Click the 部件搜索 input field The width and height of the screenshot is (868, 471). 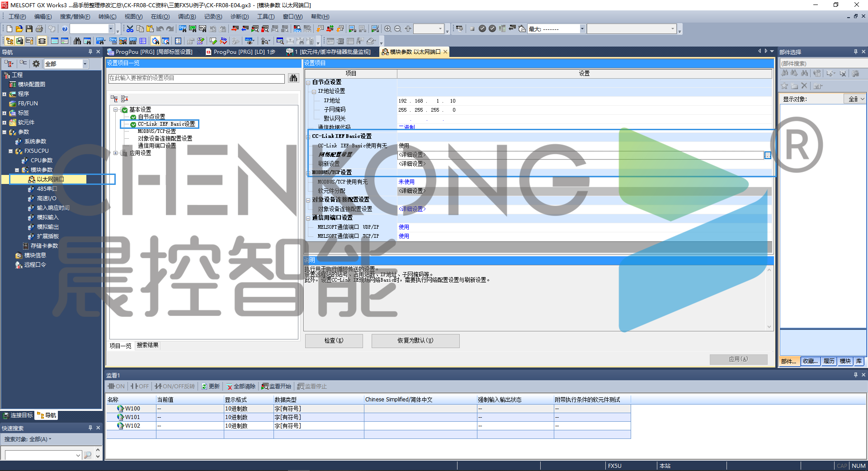point(822,63)
